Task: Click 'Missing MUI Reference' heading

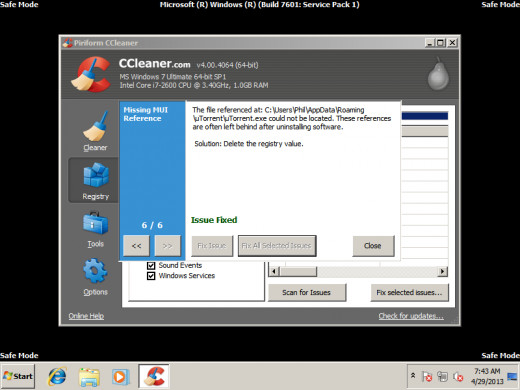Action: click(x=146, y=114)
